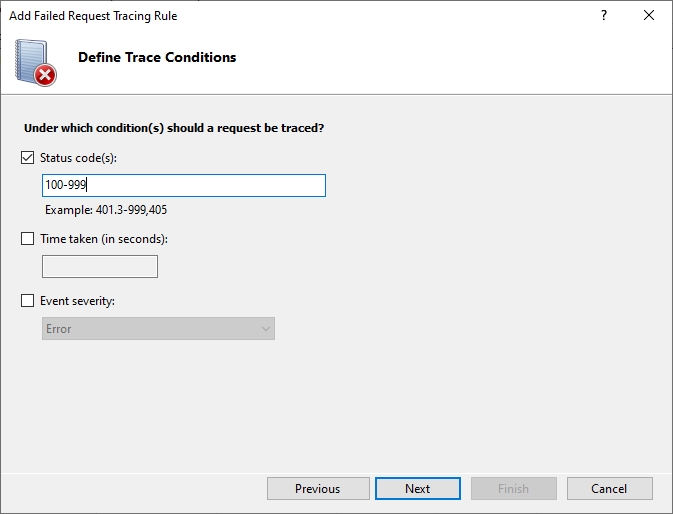Image resolution: width=673 pixels, height=514 pixels.
Task: Enable the Event severity checkbox
Action: point(27,300)
